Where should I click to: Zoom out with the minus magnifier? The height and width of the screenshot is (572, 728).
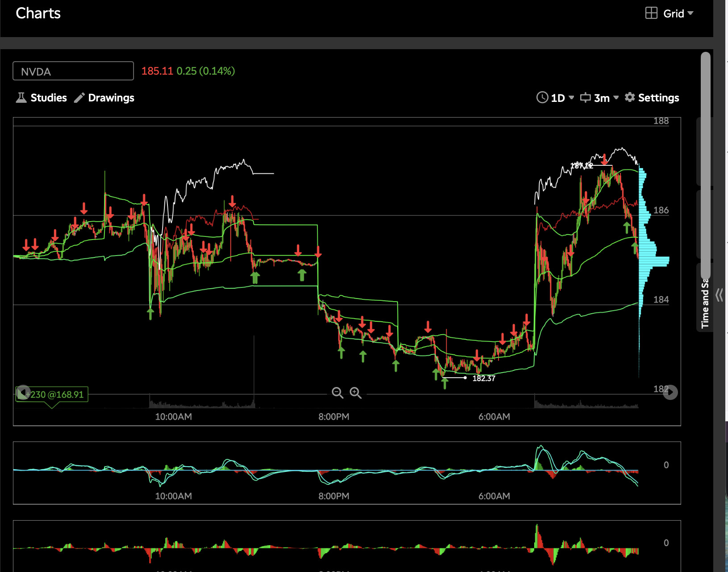point(338,393)
